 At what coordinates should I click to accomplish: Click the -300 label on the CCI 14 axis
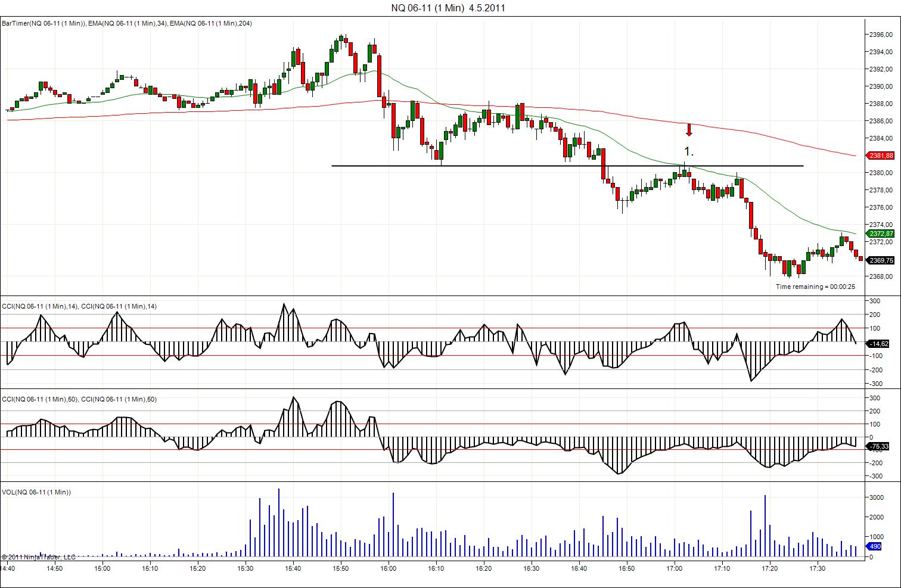pyautogui.click(x=875, y=384)
